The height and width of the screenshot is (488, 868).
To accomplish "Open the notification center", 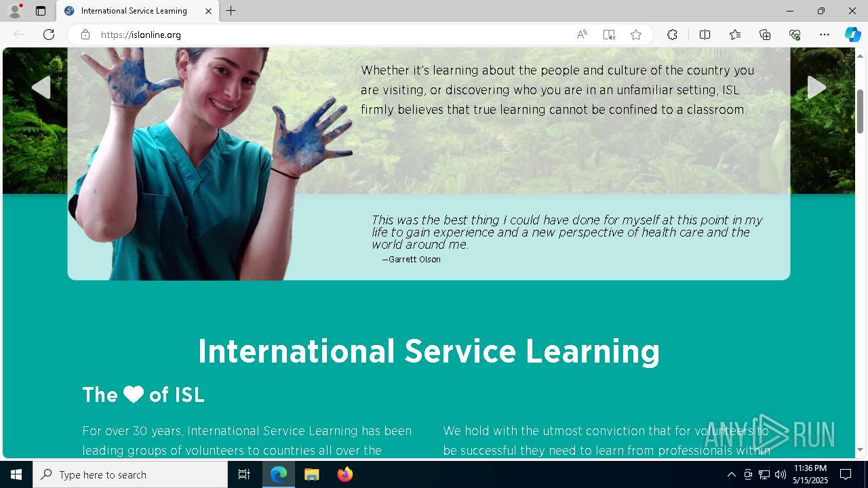I will coord(846,474).
